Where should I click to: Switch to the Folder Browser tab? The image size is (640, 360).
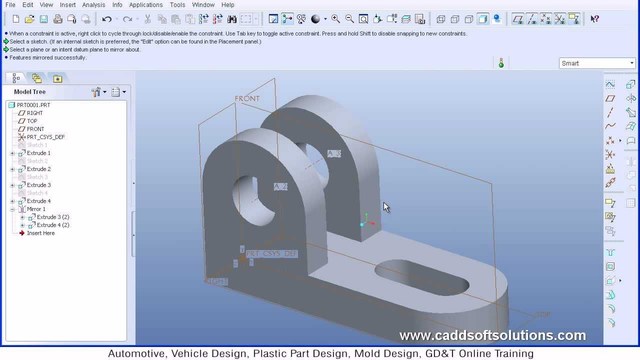click(37, 78)
